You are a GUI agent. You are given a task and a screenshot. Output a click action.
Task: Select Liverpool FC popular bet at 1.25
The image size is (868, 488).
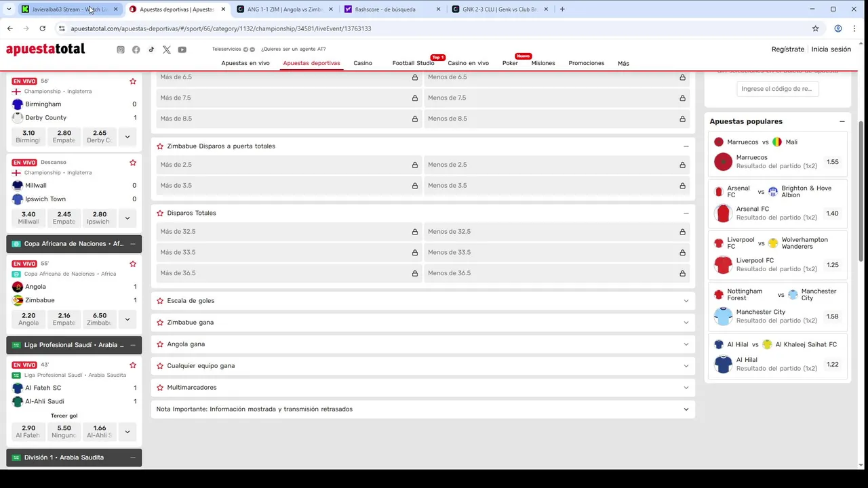pyautogui.click(x=833, y=265)
